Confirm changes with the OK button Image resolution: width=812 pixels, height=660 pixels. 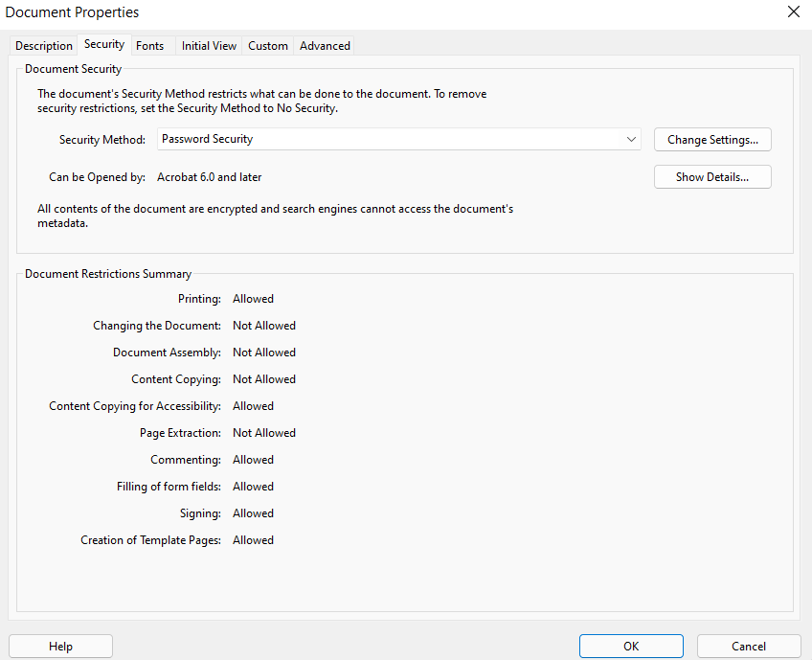[631, 646]
